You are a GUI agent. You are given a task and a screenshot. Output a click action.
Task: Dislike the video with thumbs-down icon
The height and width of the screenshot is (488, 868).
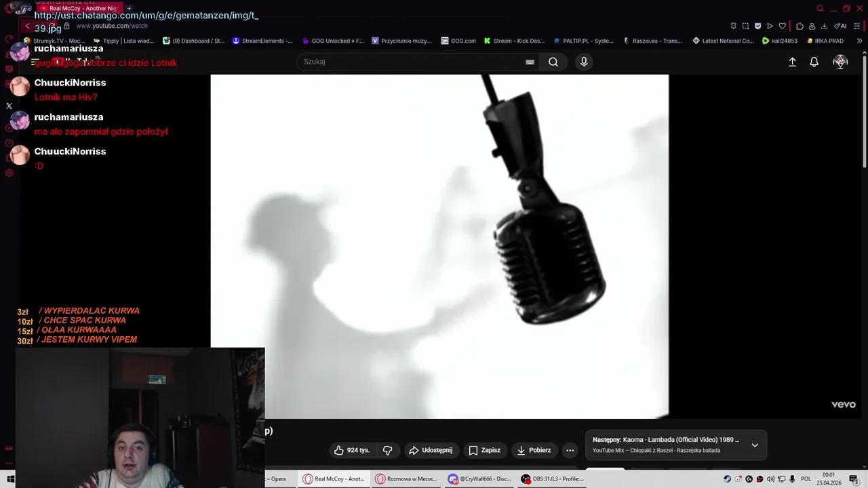coord(387,450)
